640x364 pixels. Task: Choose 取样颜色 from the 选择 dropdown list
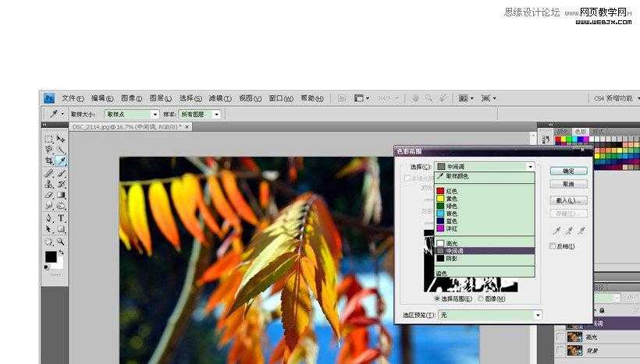[485, 176]
